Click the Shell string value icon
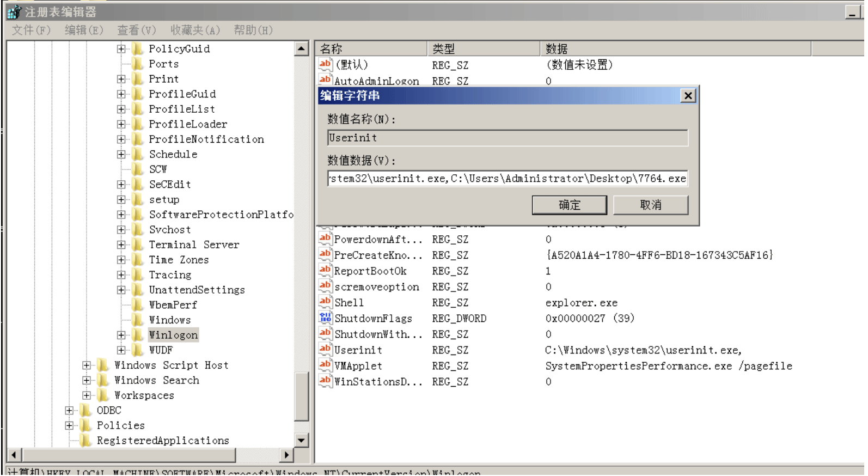This screenshot has width=868, height=476. point(325,302)
